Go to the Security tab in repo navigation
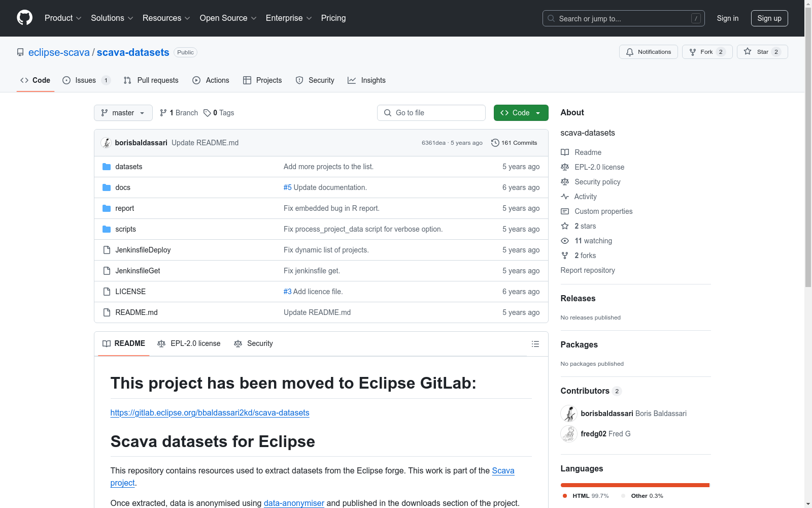This screenshot has width=812, height=508. click(x=315, y=80)
